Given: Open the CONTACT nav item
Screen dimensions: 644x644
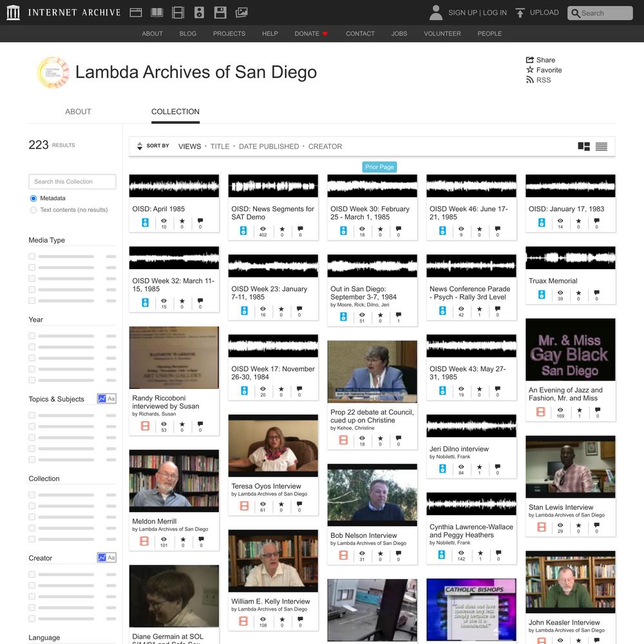Looking at the screenshot, I should click(x=360, y=33).
